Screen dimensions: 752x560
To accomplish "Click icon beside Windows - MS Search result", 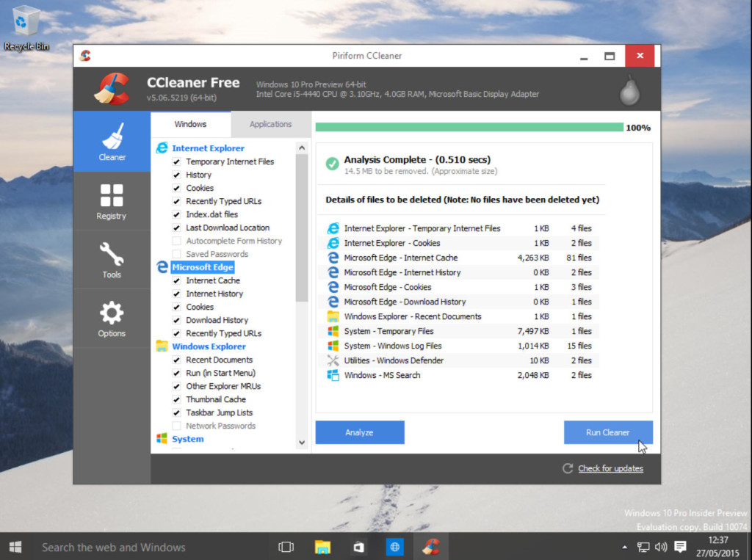I will [x=333, y=375].
